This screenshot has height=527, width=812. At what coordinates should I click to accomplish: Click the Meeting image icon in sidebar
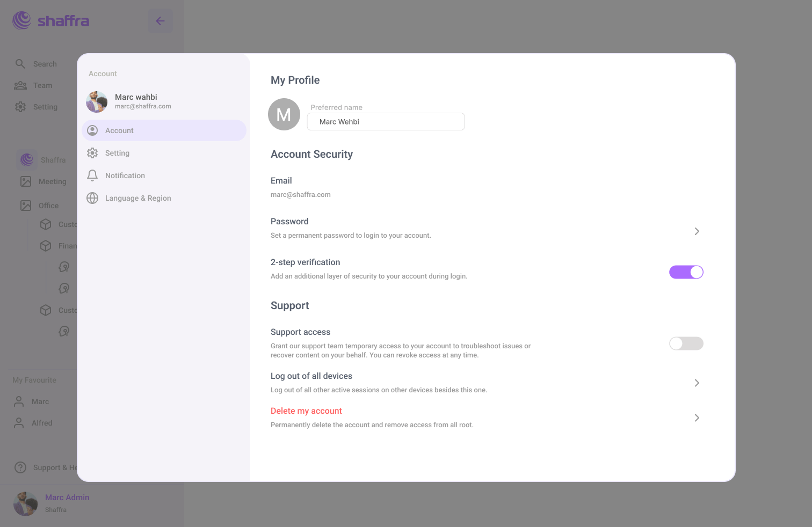26,181
